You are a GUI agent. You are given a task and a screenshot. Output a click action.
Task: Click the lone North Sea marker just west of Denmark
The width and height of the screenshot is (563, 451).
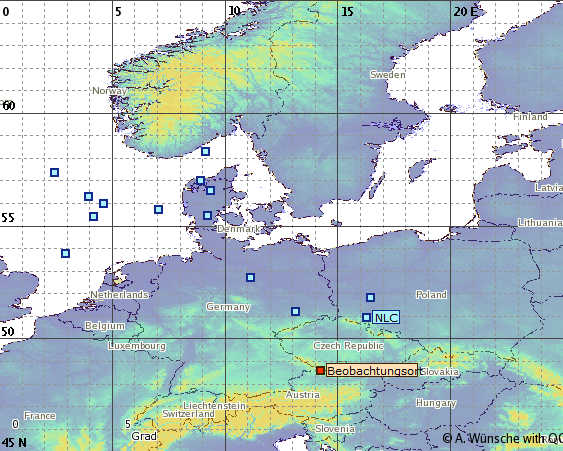pyautogui.click(x=158, y=209)
